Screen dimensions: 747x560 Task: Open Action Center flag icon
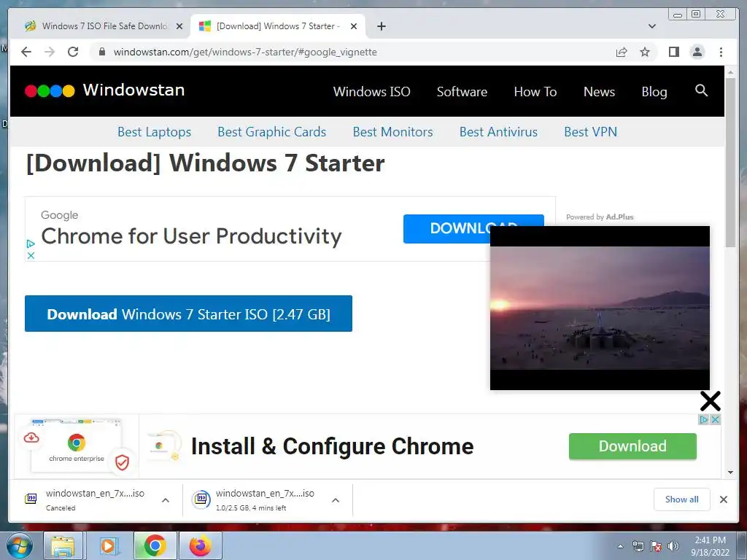coord(656,546)
